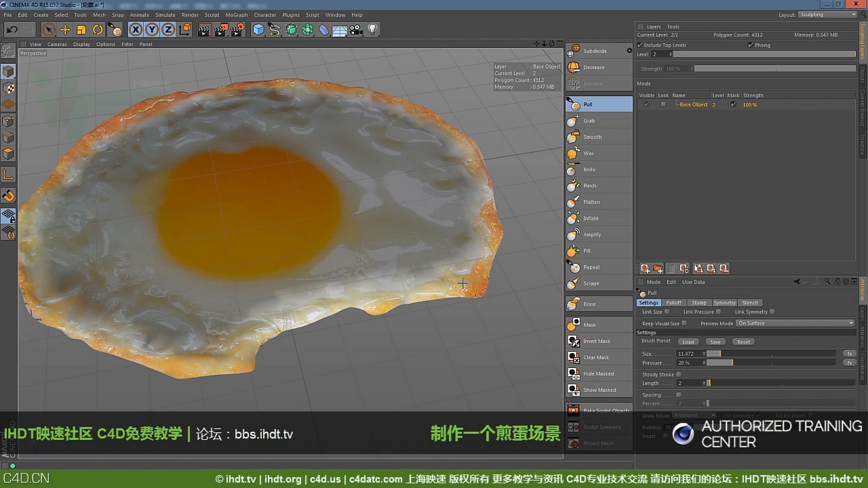Viewport: 868px width, 488px height.
Task: Select the Base Object layer row
Action: 746,104
